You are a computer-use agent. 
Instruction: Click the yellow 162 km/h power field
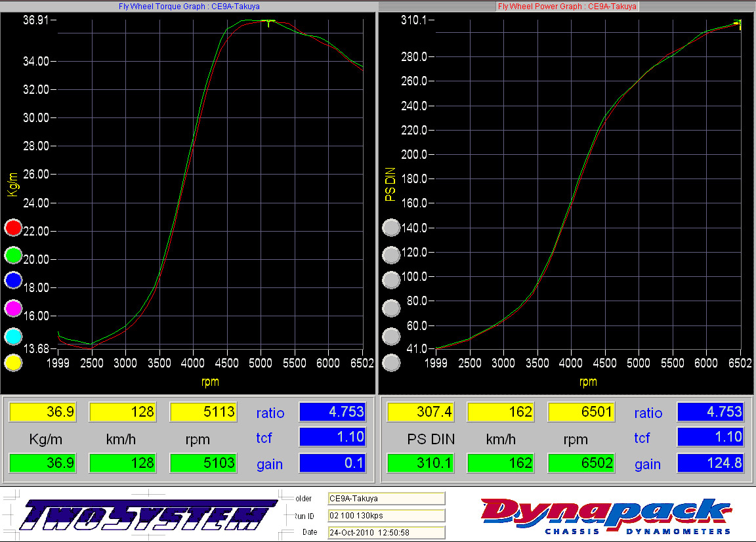(x=501, y=412)
